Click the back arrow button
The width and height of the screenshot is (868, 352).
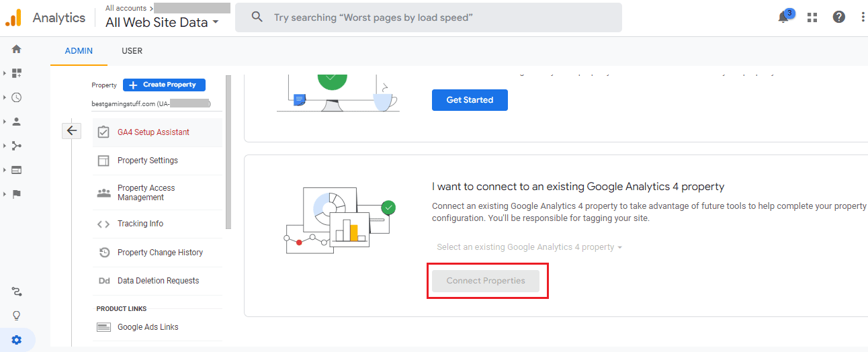[x=71, y=130]
